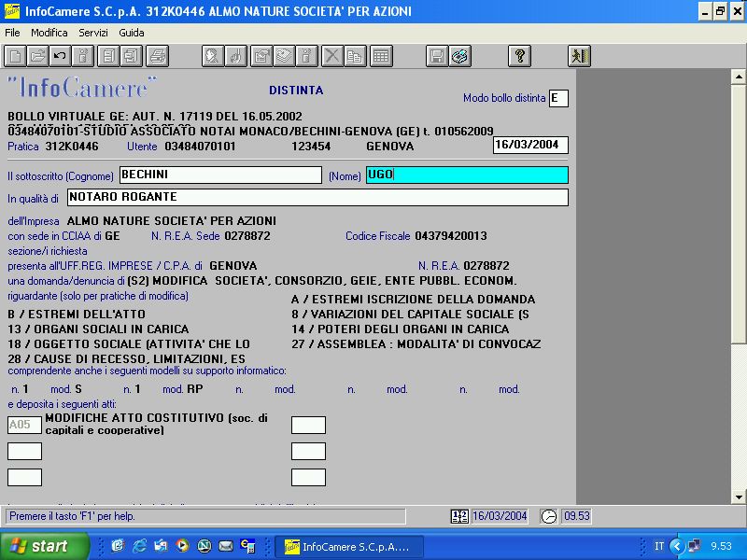Click the DISTINTA heading

(x=296, y=90)
